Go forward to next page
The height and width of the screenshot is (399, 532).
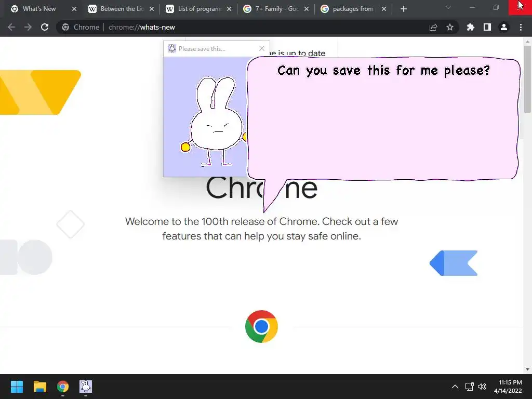click(28, 27)
